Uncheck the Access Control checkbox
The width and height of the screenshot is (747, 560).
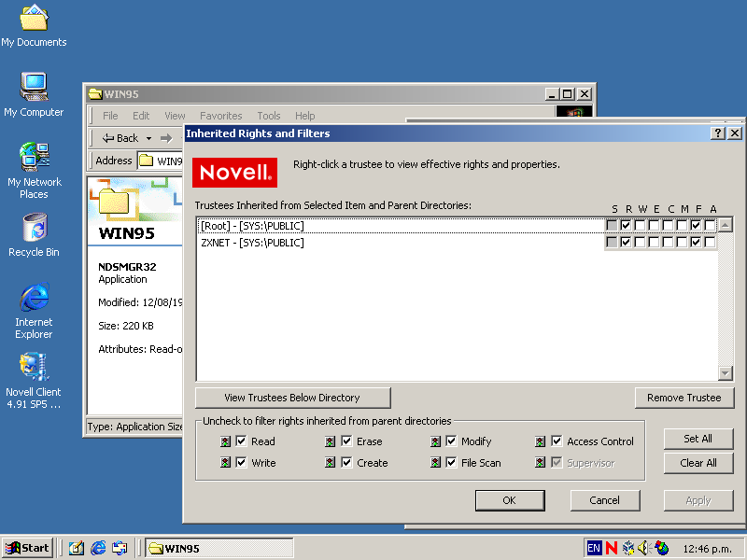tap(557, 441)
